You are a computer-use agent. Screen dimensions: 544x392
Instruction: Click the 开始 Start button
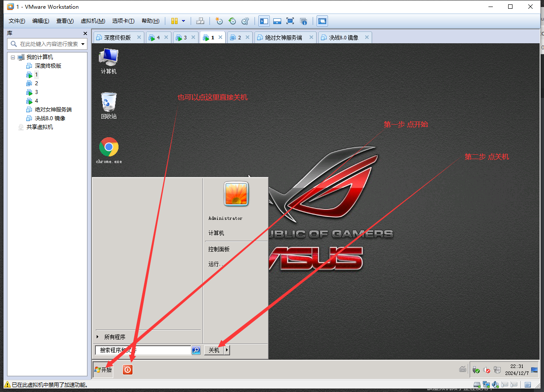[103, 370]
